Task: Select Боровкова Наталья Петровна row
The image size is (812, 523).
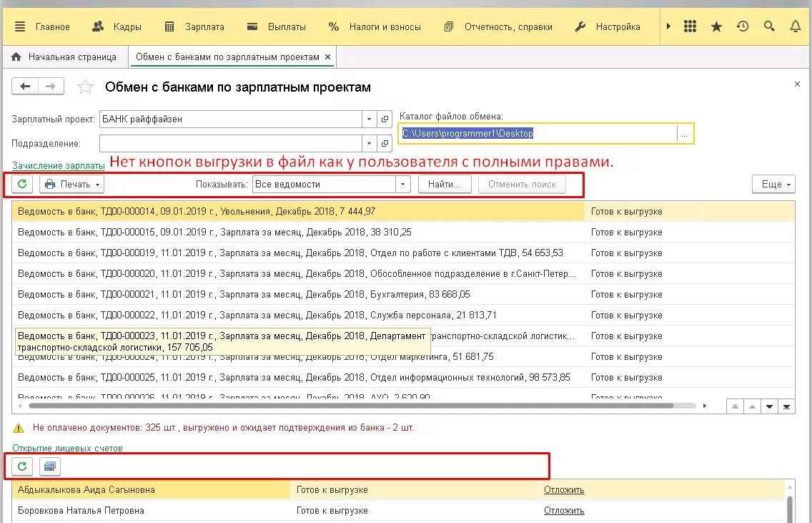Action: pos(399,511)
